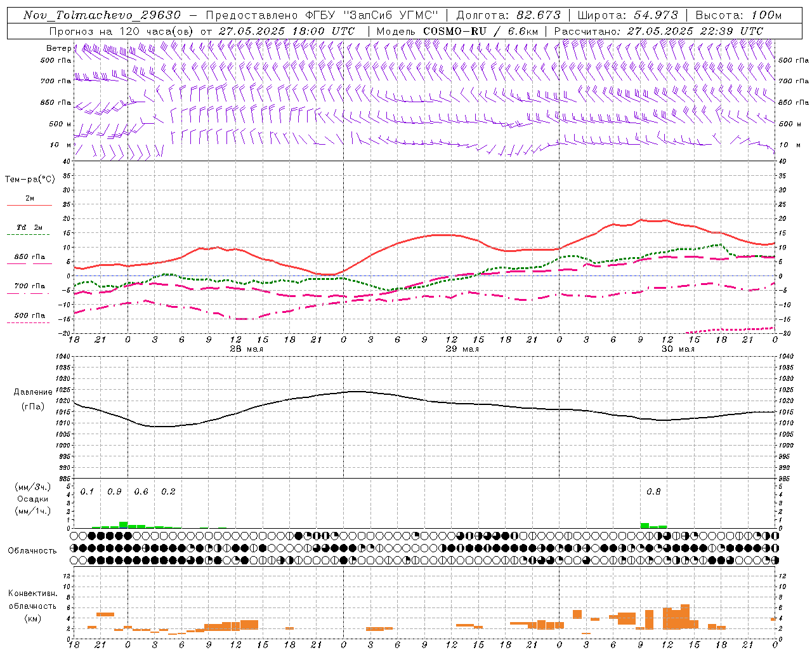Click the Долгота: 82.673 value
Image resolution: width=812 pixels, height=650 pixels.
point(509,15)
